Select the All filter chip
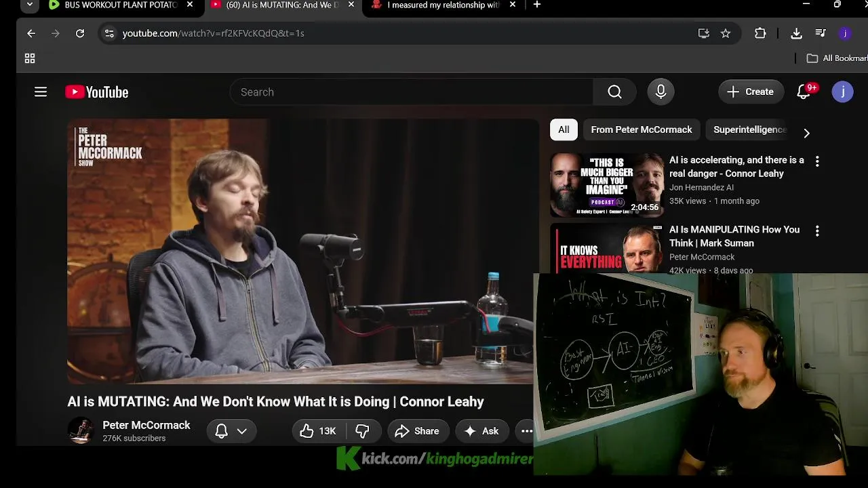The width and height of the screenshot is (868, 488). point(564,129)
